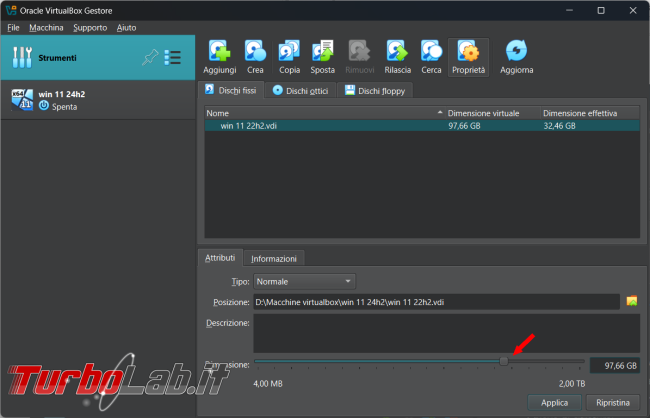Click the Copia disk icon
Viewport: 650px width, 418px height.
(x=289, y=57)
